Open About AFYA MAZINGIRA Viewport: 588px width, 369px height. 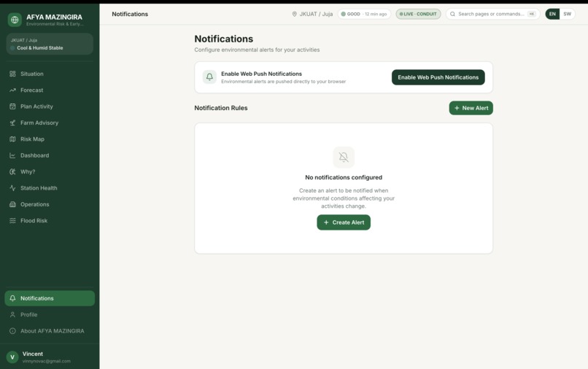[x=50, y=331]
